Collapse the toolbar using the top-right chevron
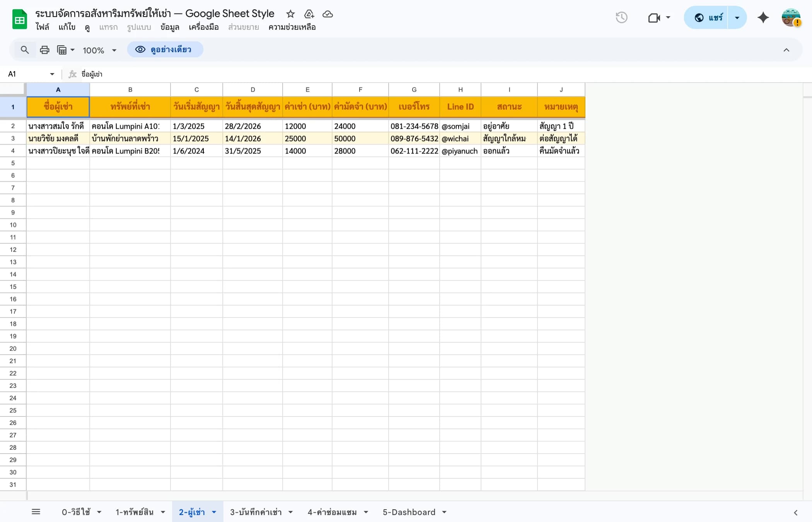812x522 pixels. point(786,50)
